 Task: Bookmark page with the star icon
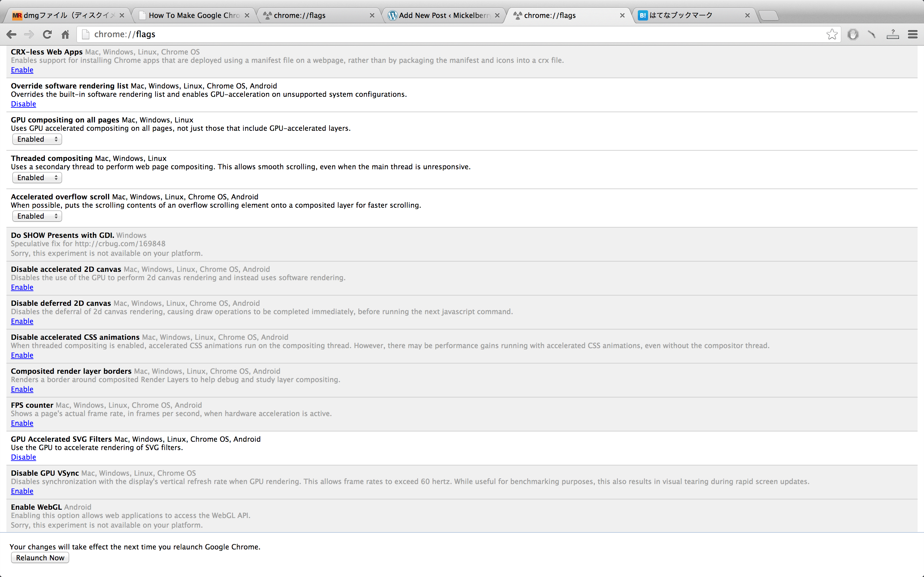[x=832, y=34]
